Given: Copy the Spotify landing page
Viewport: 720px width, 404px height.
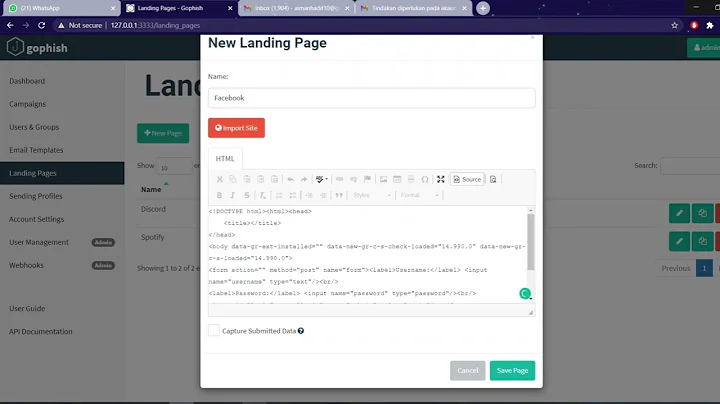Looking at the screenshot, I should [x=703, y=241].
